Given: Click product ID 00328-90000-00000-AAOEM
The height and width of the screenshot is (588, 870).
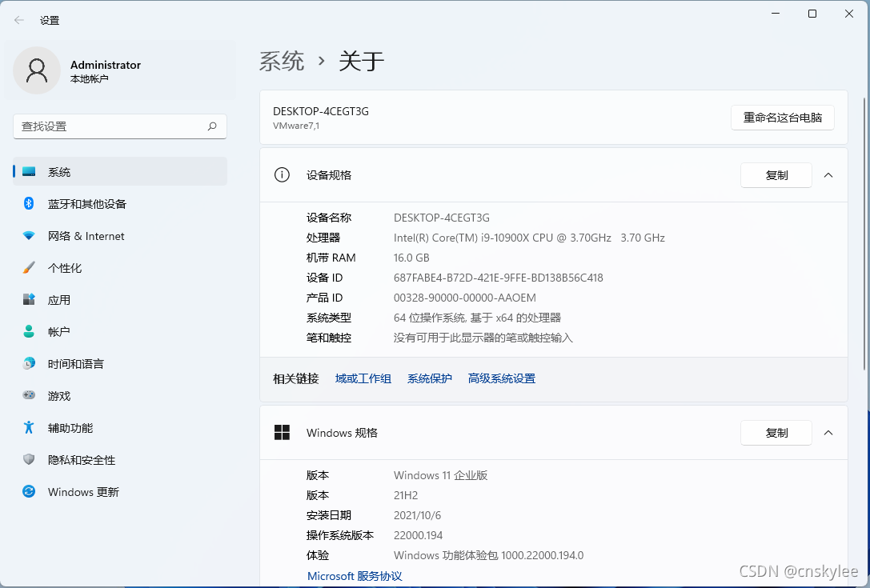Looking at the screenshot, I should tap(465, 298).
